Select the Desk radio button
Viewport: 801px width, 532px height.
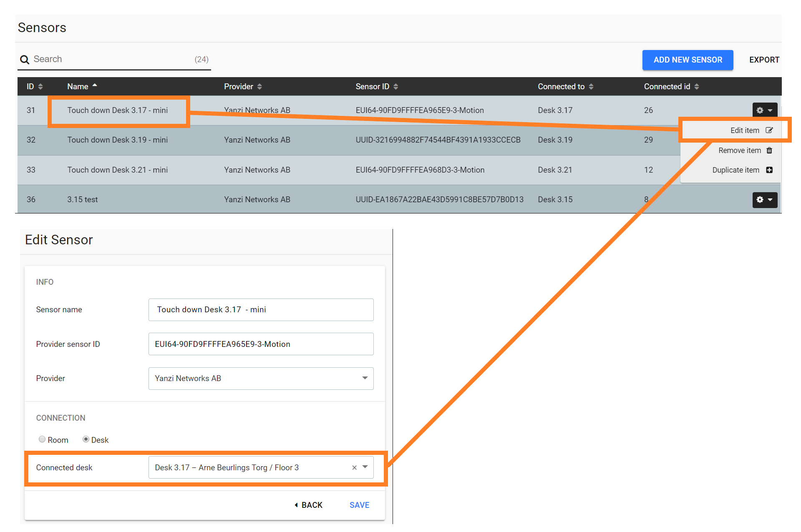coord(86,439)
